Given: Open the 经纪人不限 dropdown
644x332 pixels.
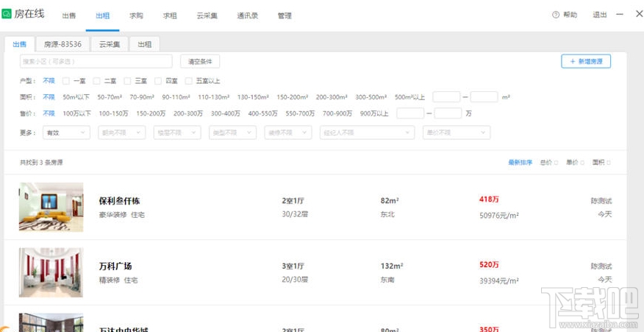Looking at the screenshot, I should point(367,133).
